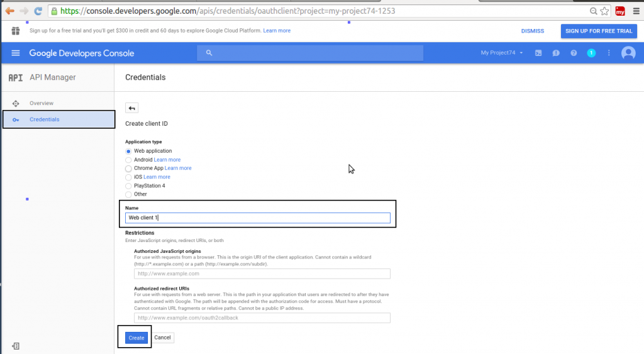Open the Overview section in API Manager
The height and width of the screenshot is (354, 644).
coord(42,103)
